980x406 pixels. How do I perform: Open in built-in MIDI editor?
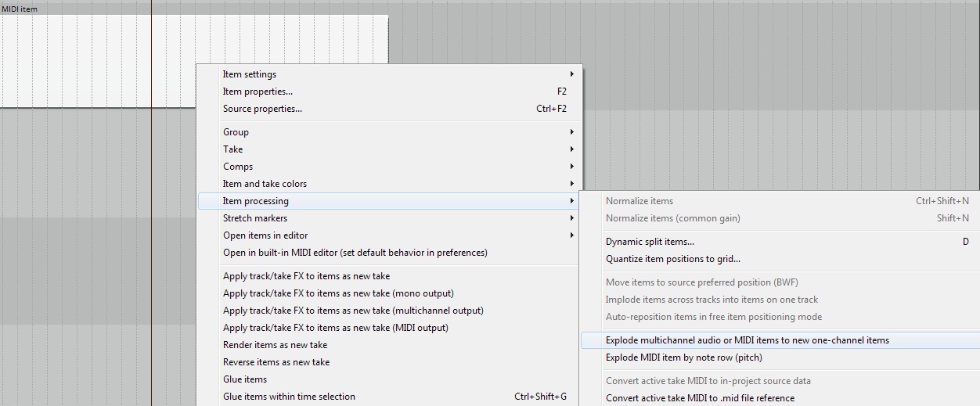[x=389, y=253]
